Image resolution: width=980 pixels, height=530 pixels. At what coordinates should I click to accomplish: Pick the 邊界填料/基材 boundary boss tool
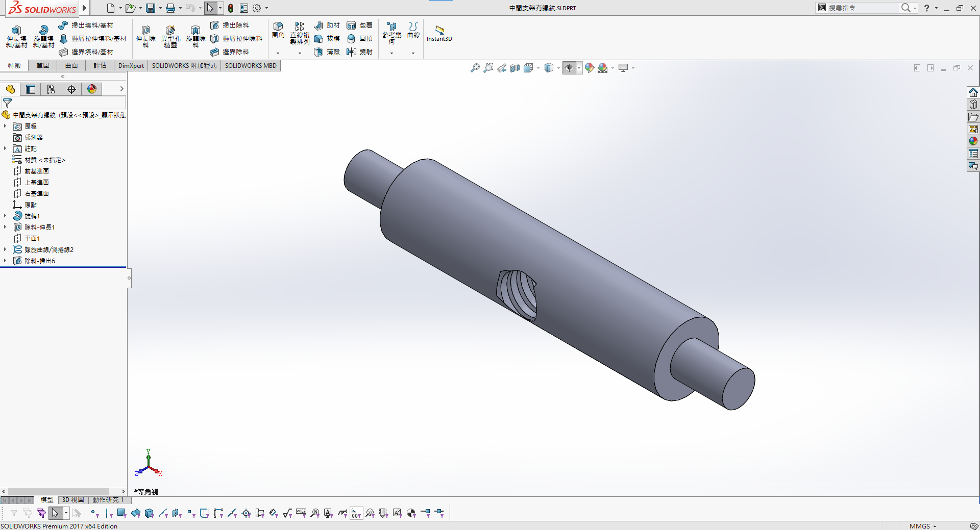tap(86, 52)
